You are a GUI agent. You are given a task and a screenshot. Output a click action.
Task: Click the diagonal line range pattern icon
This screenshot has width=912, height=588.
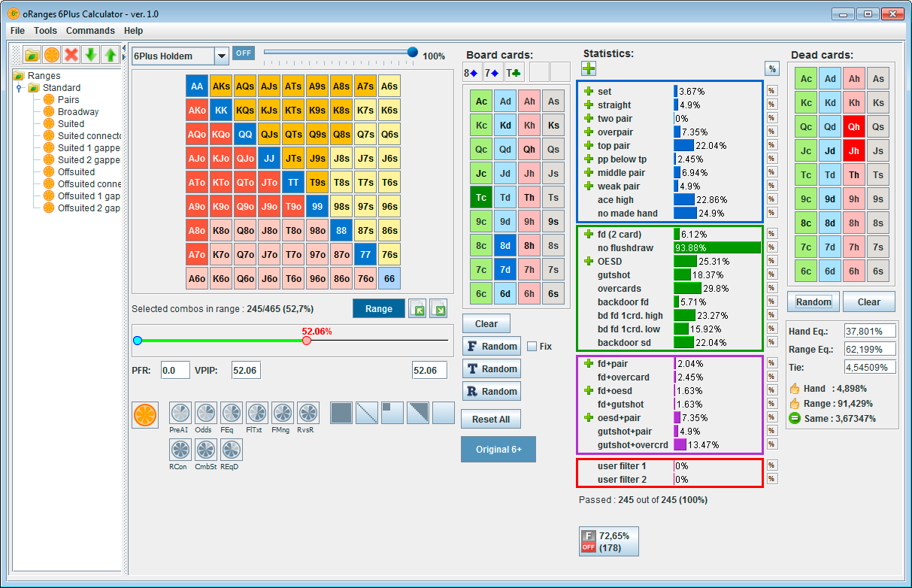click(x=367, y=413)
